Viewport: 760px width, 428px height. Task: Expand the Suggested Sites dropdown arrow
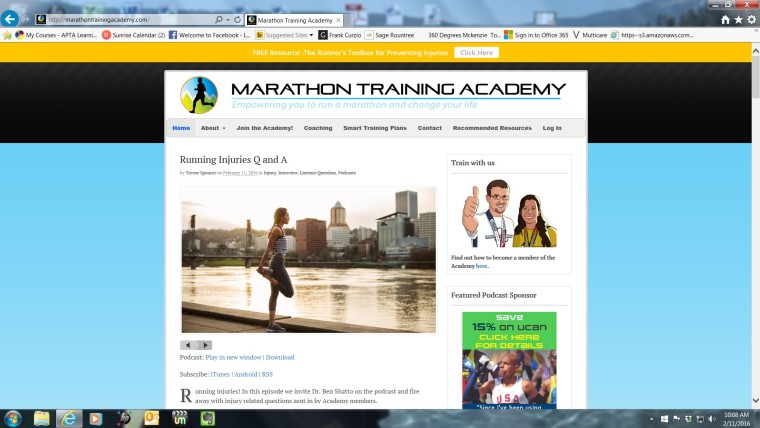[x=311, y=35]
